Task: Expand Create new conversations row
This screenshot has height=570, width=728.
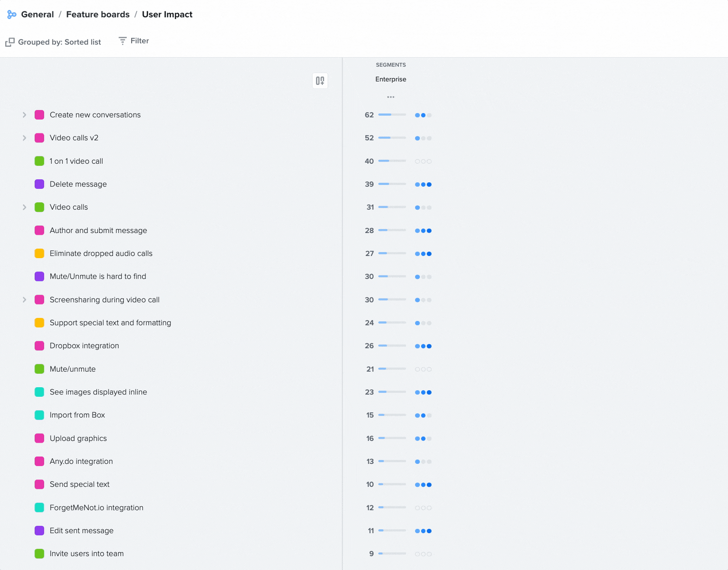Action: pyautogui.click(x=24, y=115)
